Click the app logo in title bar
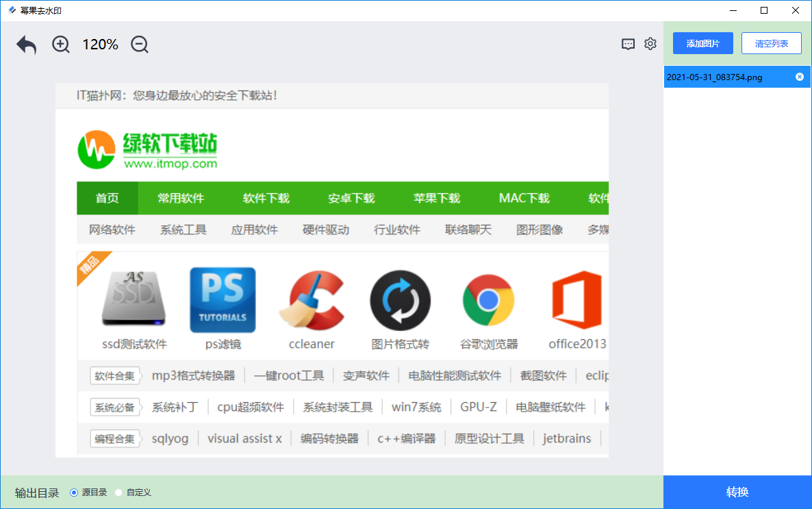 [12, 10]
